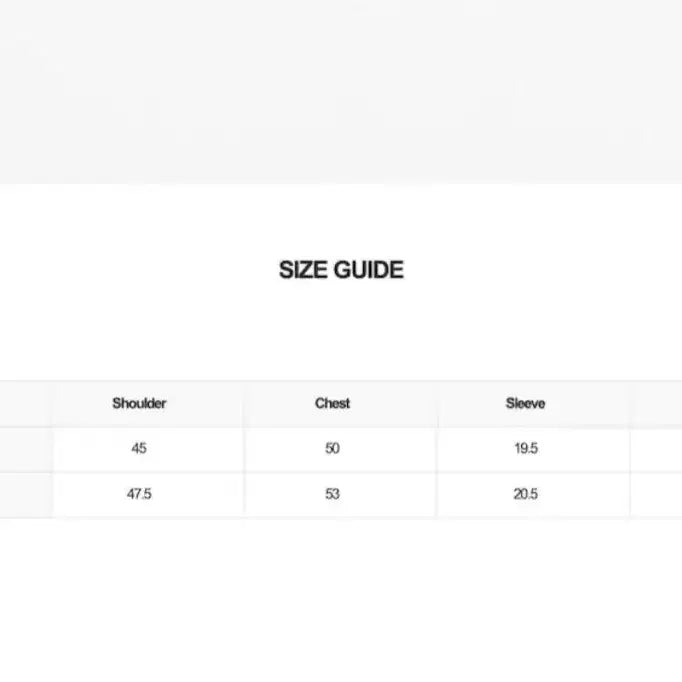Select the Sleeve column header
Screen dimensions: 682x682
pyautogui.click(x=525, y=404)
